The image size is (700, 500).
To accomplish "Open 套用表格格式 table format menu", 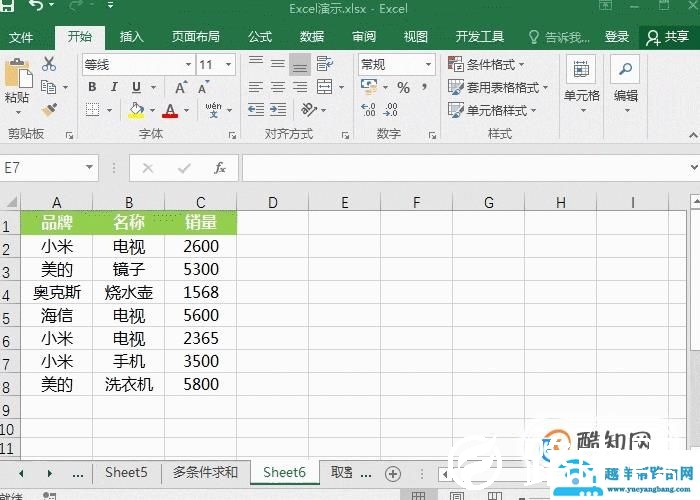I will [498, 88].
